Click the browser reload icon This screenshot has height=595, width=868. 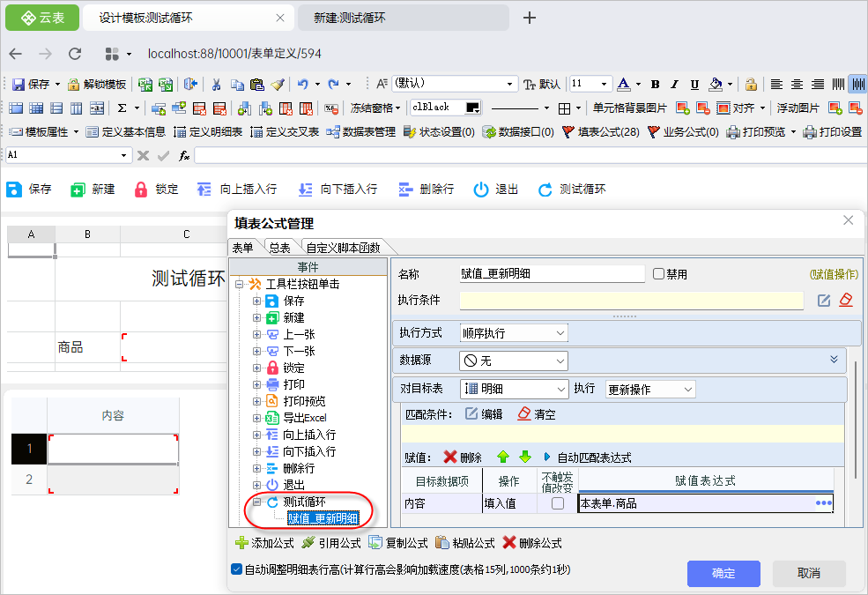point(75,54)
